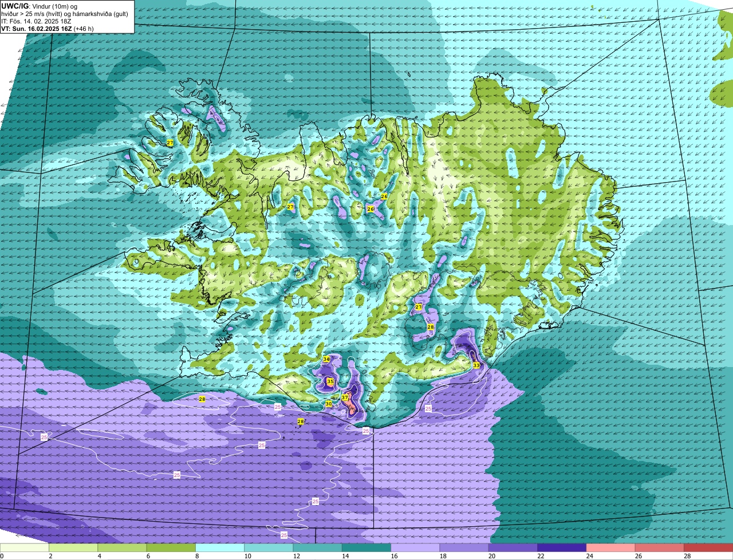Select the 6–8 m/s olive green legend swatch
The height and width of the screenshot is (560, 733).
[x=171, y=547]
